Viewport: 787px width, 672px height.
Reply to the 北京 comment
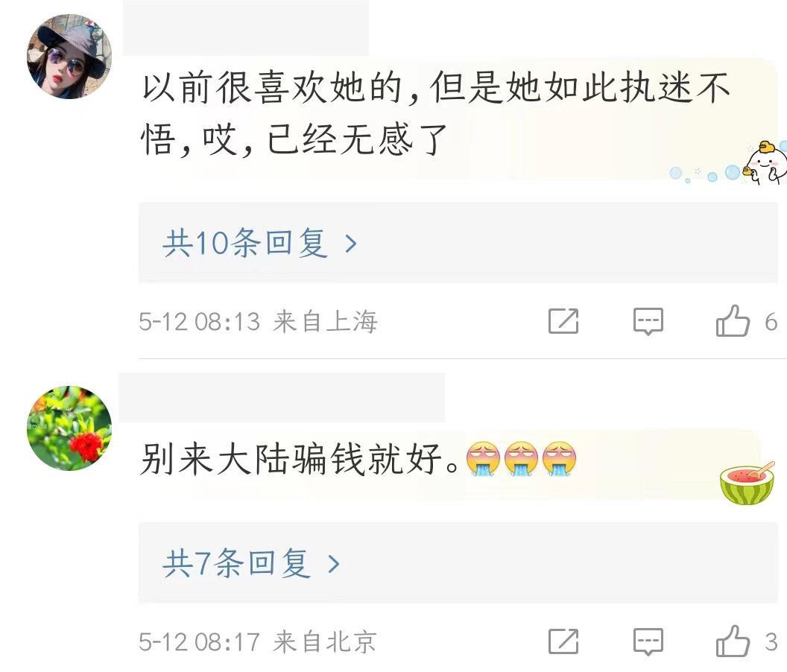pos(648,641)
